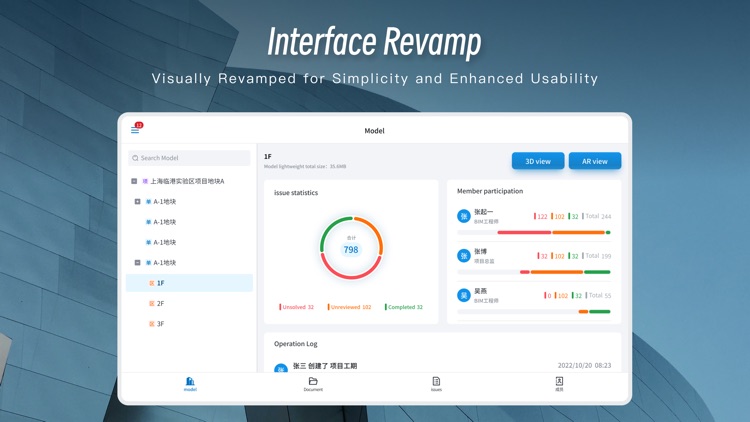The image size is (750, 422).
Task: Switch to the members tab at far right
Action: pos(559,384)
